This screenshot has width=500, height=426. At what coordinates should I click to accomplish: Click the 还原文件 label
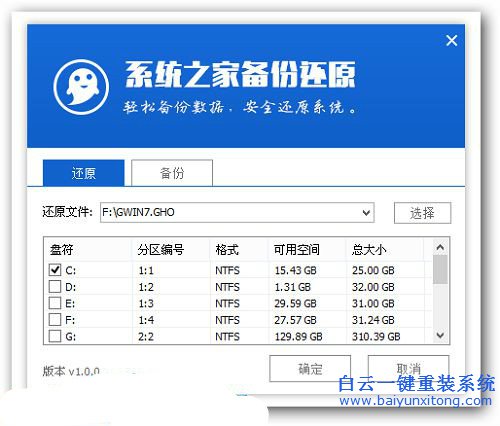(67, 212)
